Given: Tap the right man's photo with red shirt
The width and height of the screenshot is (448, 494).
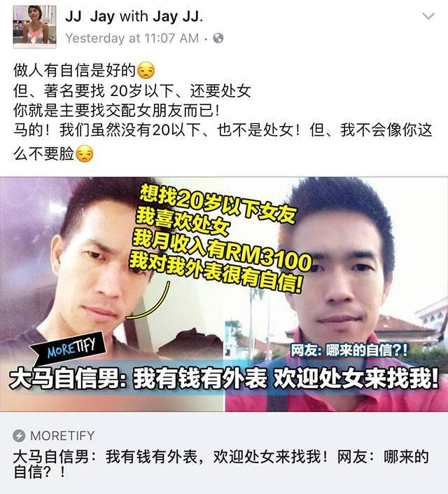Looking at the screenshot, I should [336, 294].
